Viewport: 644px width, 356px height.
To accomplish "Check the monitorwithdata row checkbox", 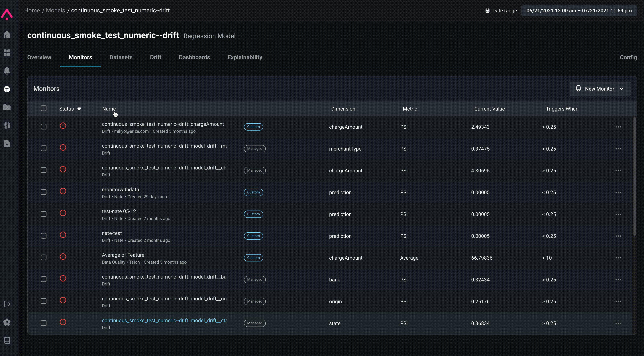I will [44, 192].
